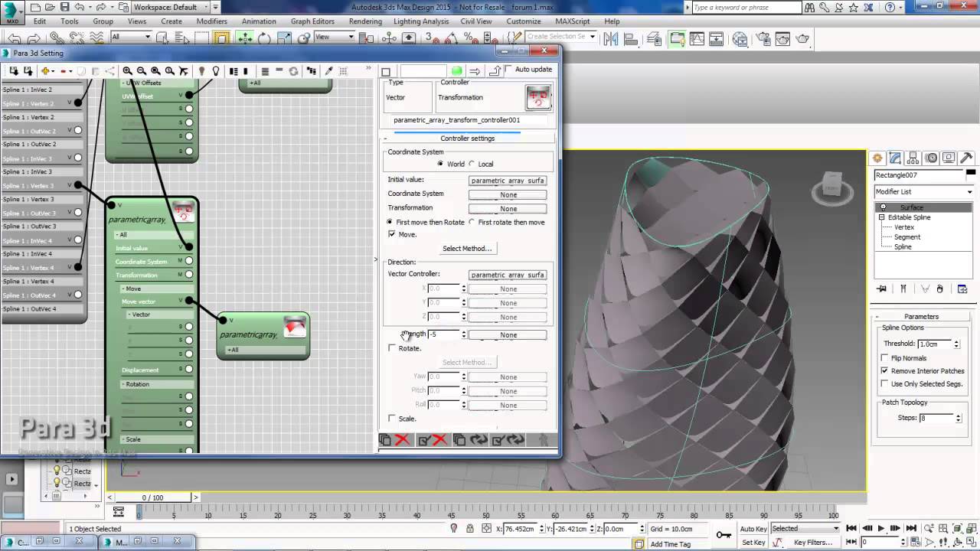Screen dimensions: 980x551
Task: Choose First rotate then move option
Action: (472, 222)
